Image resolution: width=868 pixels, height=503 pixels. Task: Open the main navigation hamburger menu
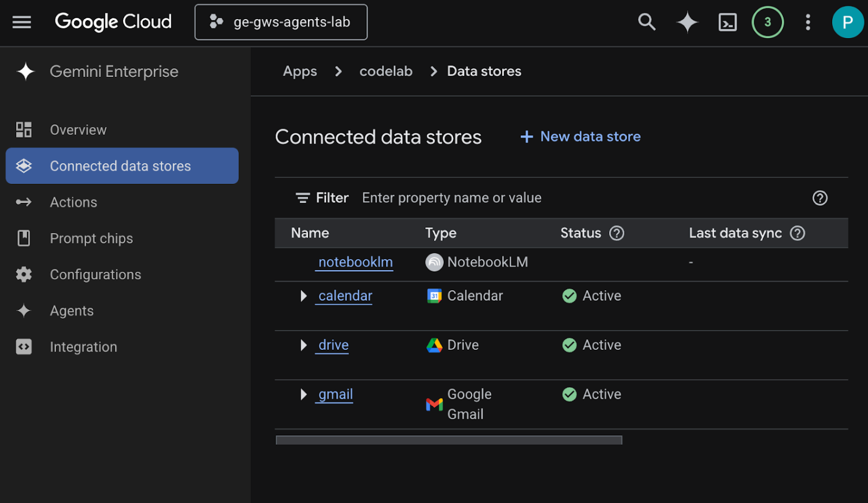[22, 23]
